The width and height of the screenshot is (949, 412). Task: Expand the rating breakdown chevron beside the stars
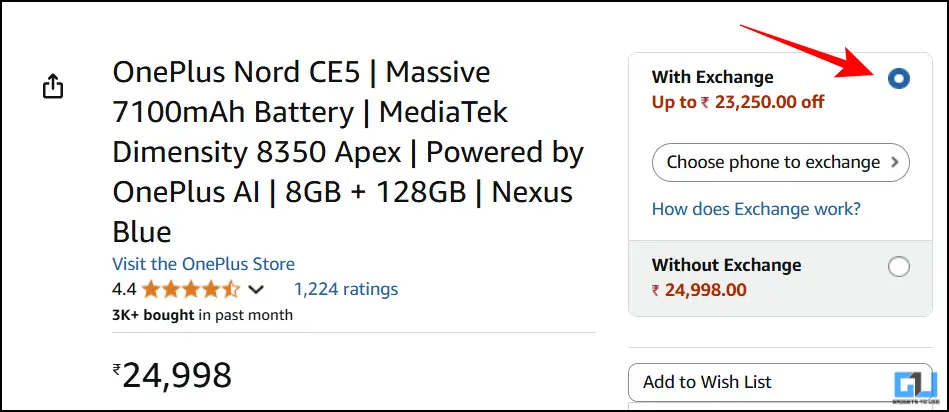coord(256,290)
